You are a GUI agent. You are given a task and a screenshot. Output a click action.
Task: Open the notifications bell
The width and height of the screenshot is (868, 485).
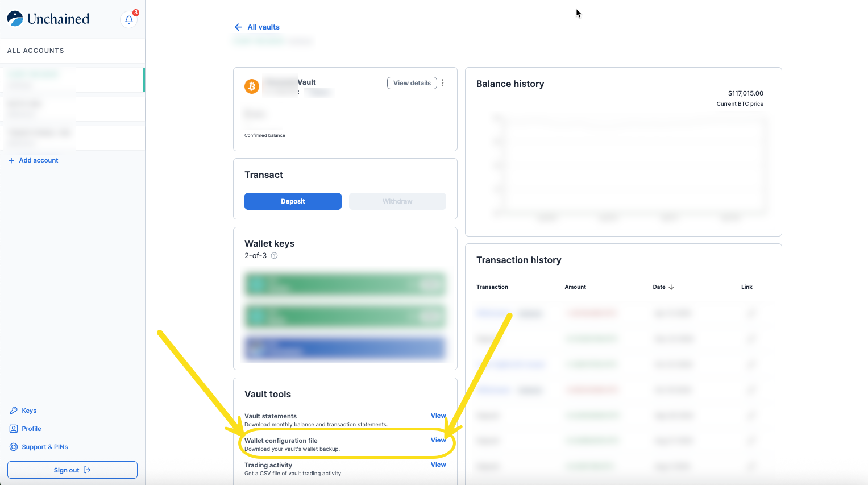(x=129, y=20)
